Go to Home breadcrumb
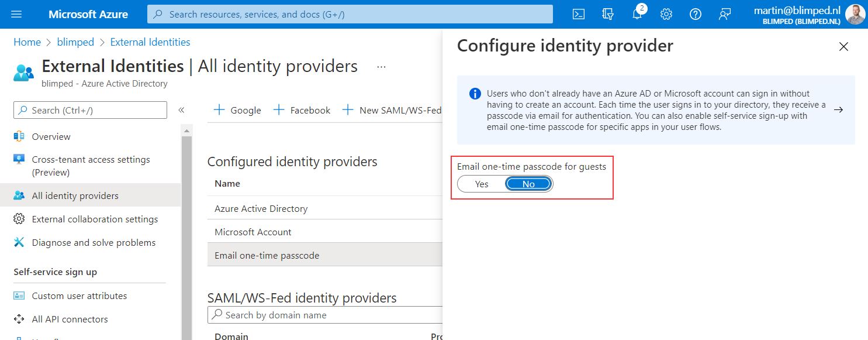This screenshot has width=868, height=340. 27,42
